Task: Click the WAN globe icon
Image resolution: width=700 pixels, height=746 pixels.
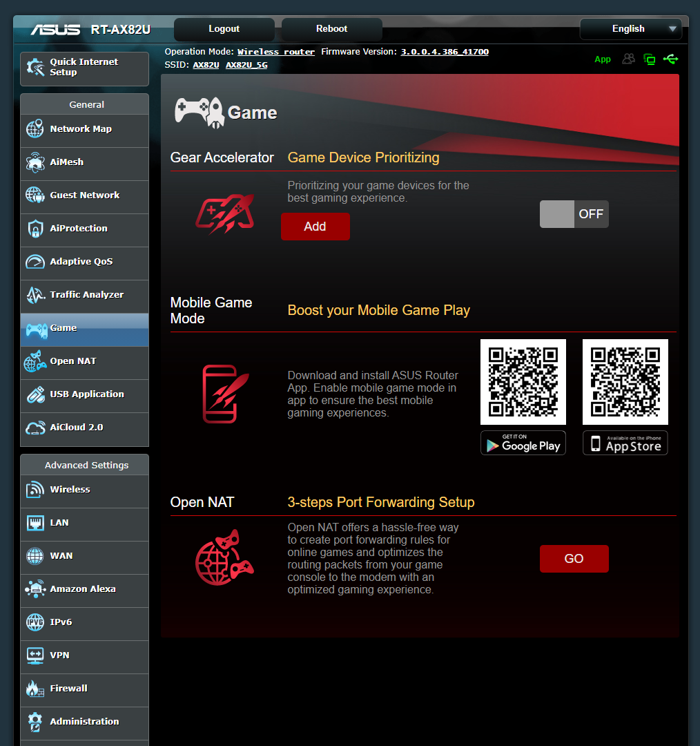Action: (35, 555)
